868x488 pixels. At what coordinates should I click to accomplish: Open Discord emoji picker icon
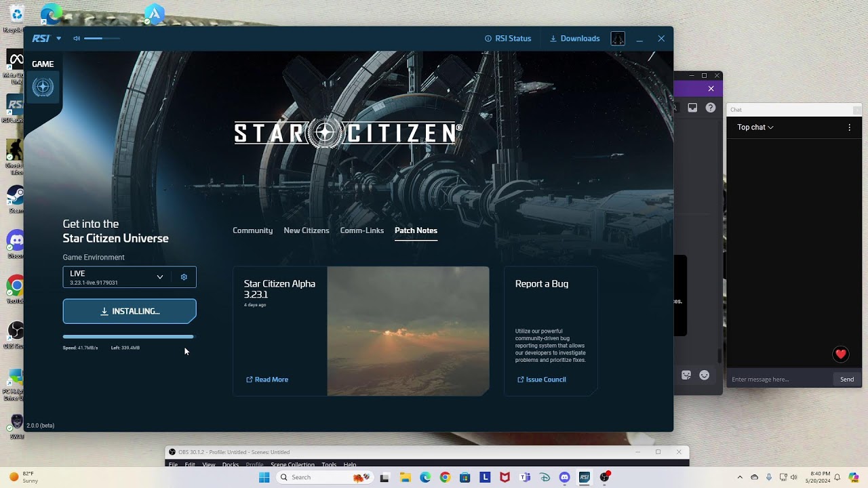[x=705, y=375]
